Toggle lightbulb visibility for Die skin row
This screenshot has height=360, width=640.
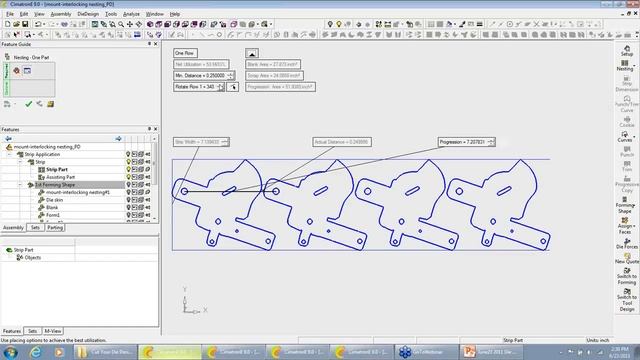[128, 200]
